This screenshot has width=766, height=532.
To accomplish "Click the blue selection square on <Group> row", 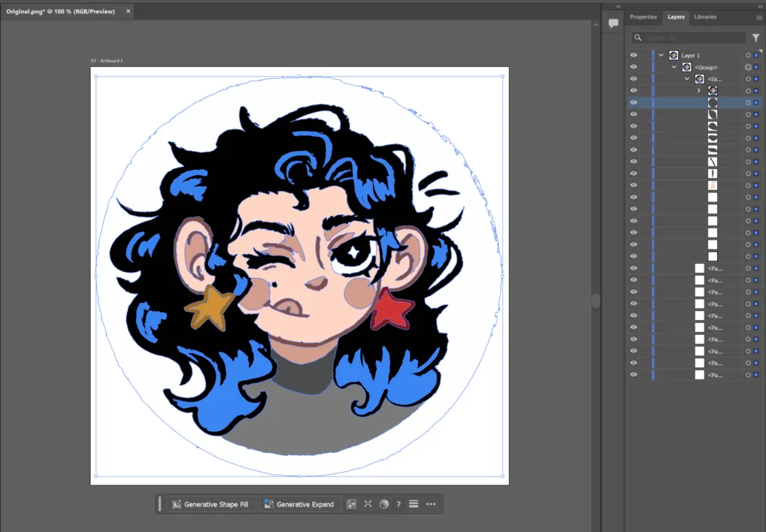I will point(756,67).
